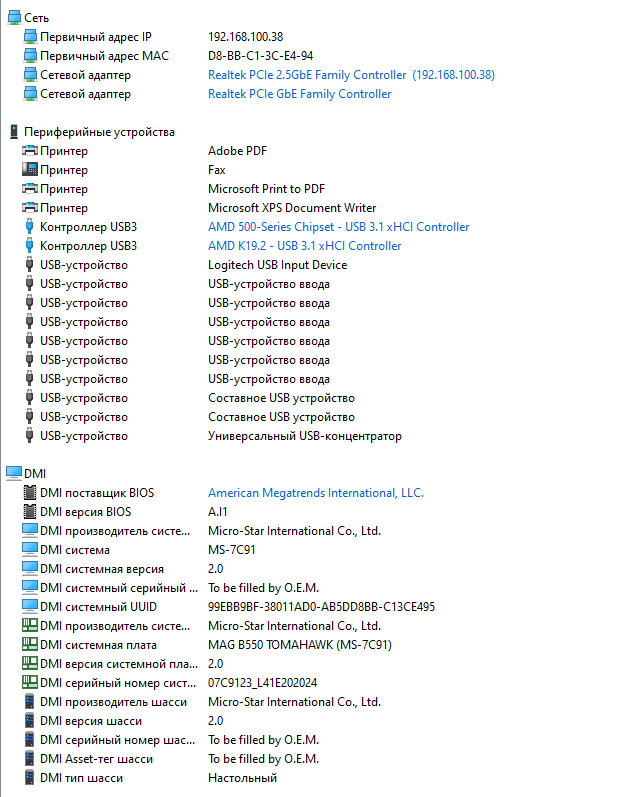Image resolution: width=627 pixels, height=797 pixels.
Task: Select the Fax printer value
Action: pyautogui.click(x=216, y=170)
